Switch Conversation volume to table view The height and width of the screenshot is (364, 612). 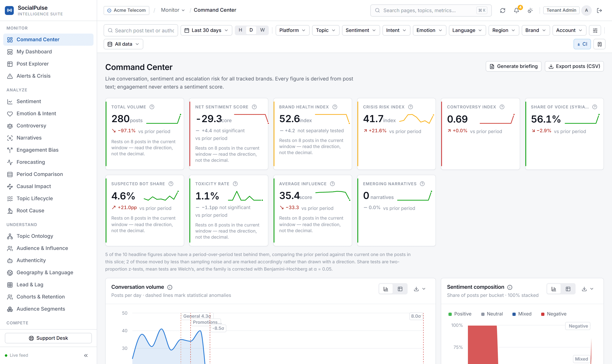tap(400, 289)
